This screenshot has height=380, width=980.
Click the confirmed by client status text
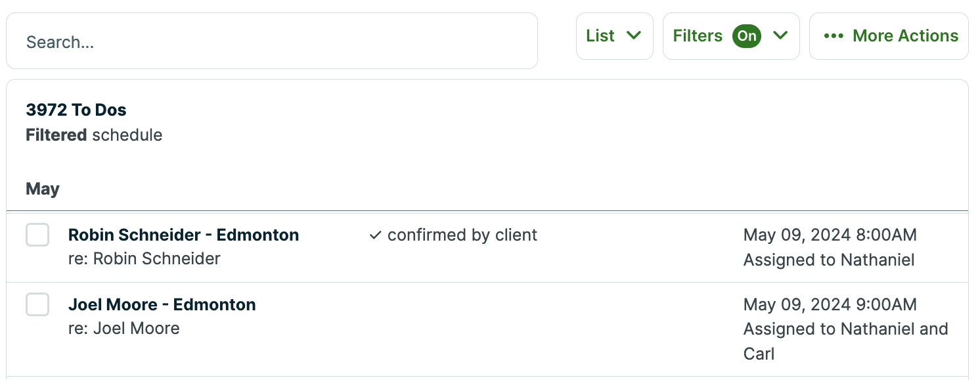[462, 234]
